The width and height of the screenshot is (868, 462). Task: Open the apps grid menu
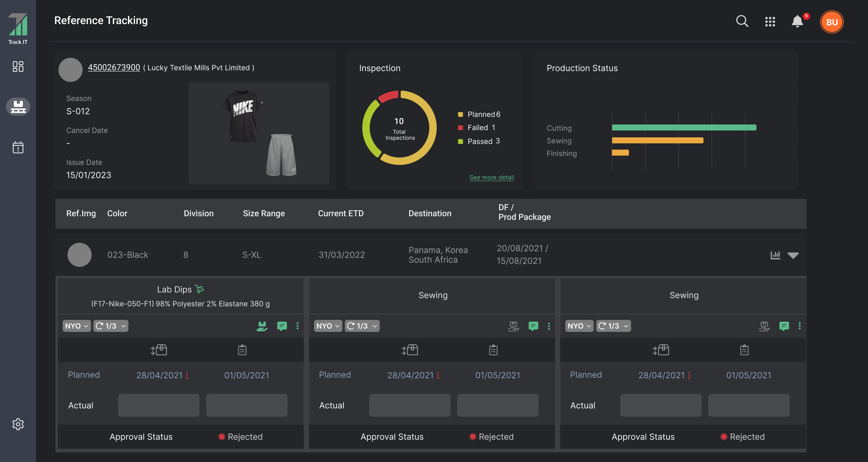(770, 21)
